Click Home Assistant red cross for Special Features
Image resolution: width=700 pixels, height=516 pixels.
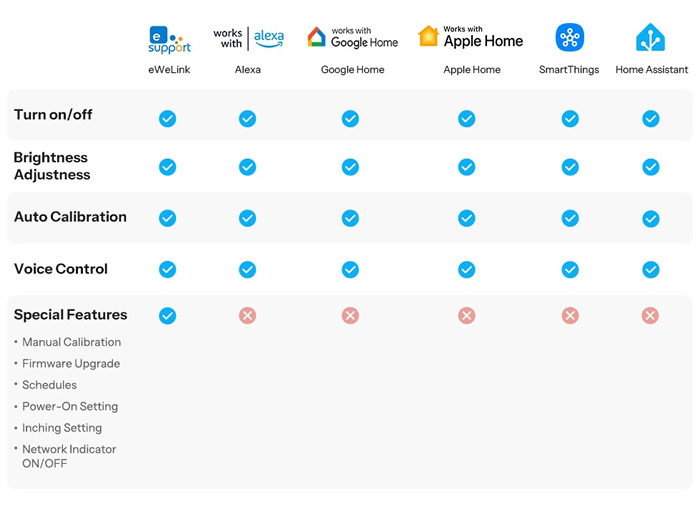[650, 316]
